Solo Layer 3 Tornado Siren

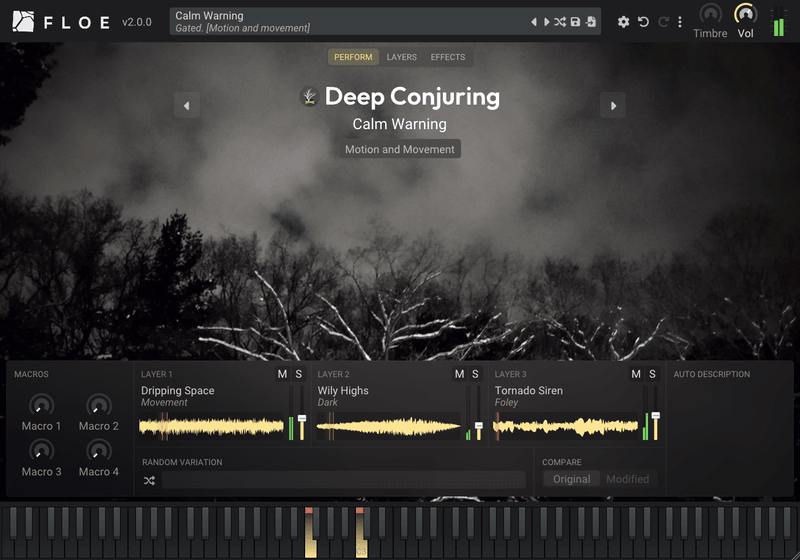point(652,374)
